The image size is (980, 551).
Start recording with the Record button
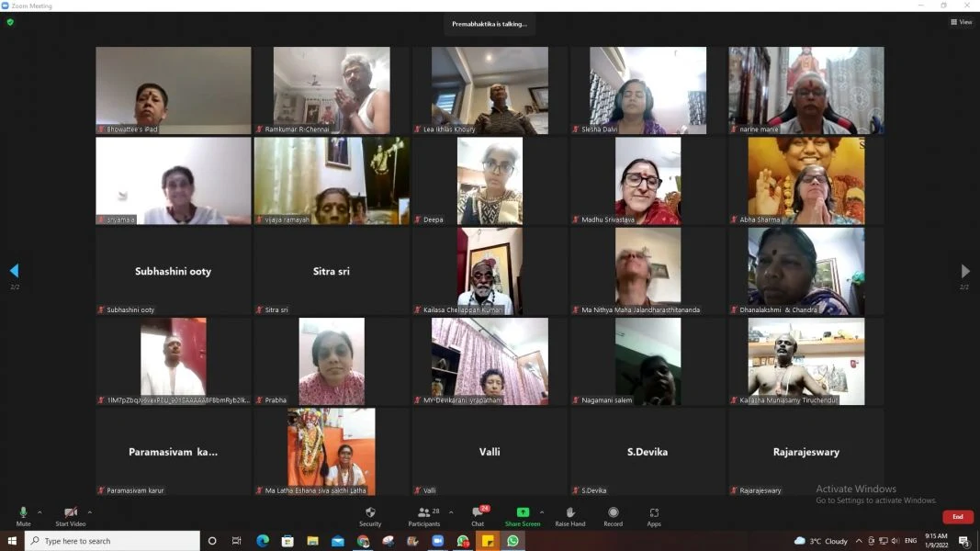[x=614, y=516]
